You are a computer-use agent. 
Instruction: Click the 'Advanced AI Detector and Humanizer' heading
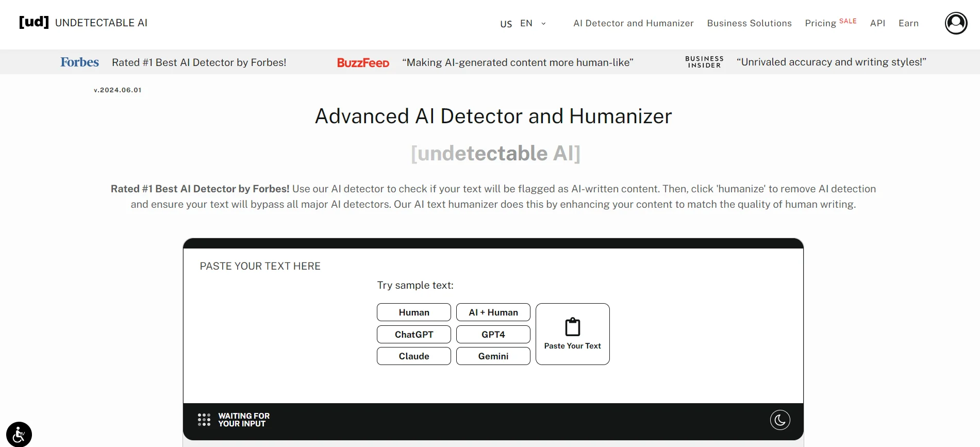493,116
